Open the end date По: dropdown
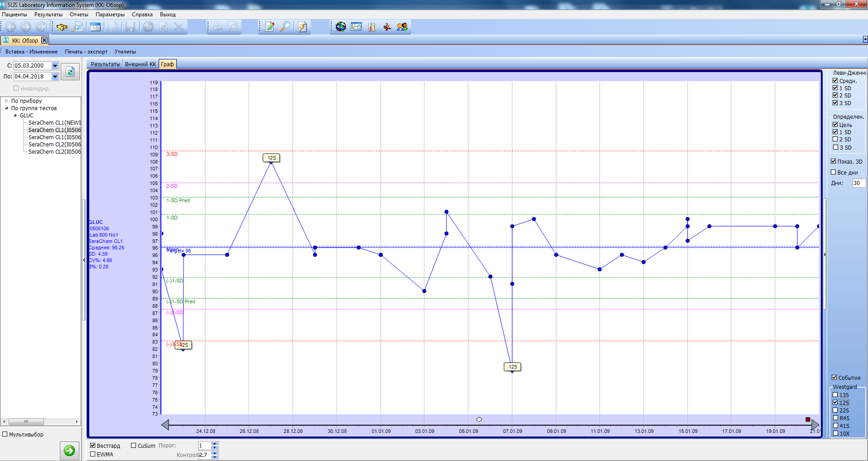 (55, 77)
